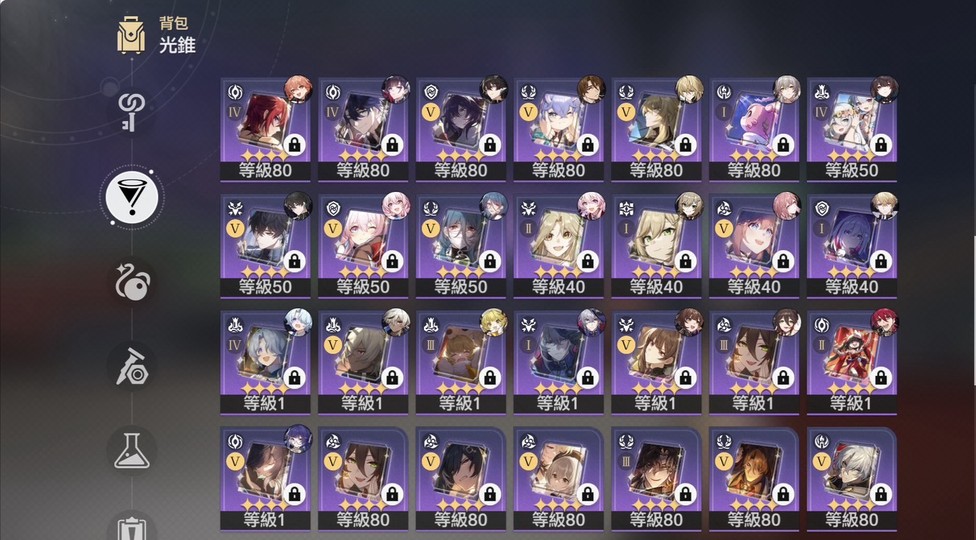The width and height of the screenshot is (976, 540).
Task: Choose the level 40 superimposition II light cone
Action: (x=558, y=246)
